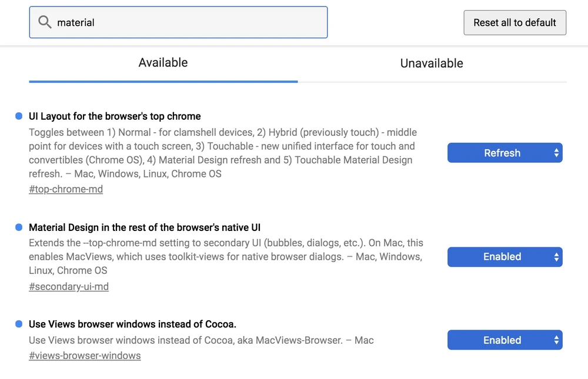Open the #secondary-ui-md anchor link
588x379 pixels.
(x=69, y=287)
